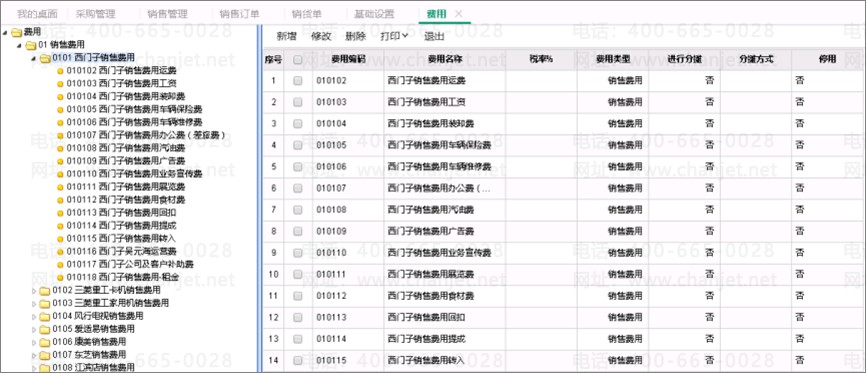The height and width of the screenshot is (373, 866).
Task: Click the 新增 button
Action: click(287, 36)
